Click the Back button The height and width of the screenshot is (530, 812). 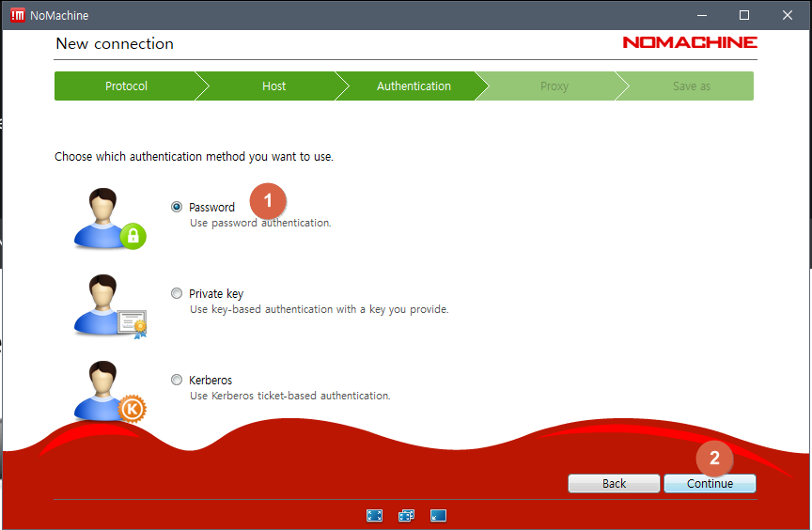coord(615,483)
